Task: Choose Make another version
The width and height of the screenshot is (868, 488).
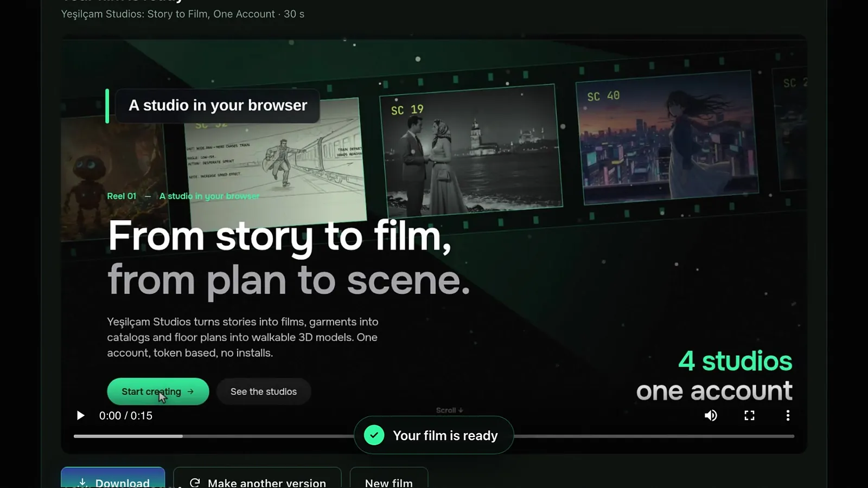Action: pos(257,478)
